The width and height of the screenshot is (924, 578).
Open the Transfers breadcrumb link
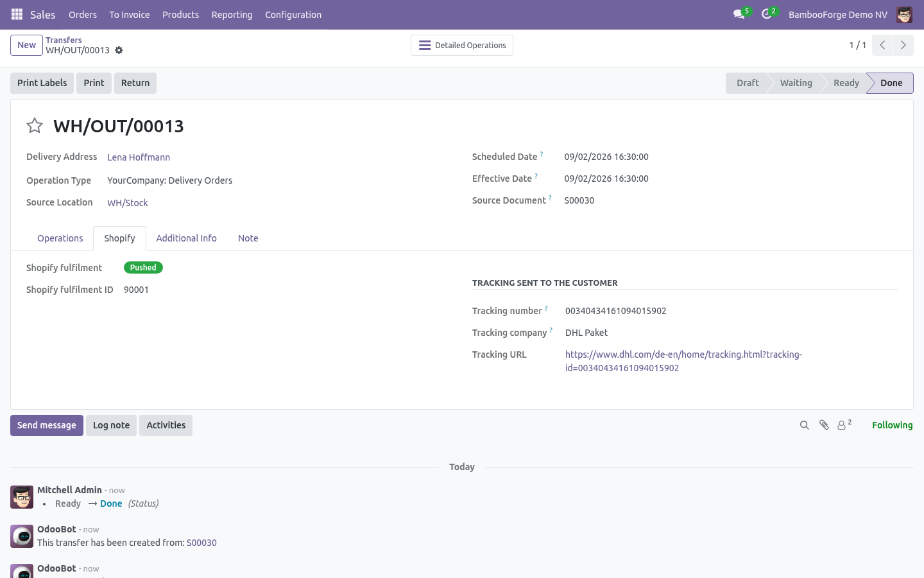click(x=64, y=40)
